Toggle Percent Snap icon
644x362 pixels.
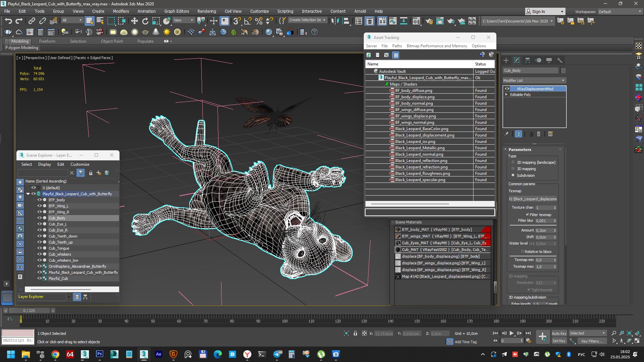pos(259,21)
